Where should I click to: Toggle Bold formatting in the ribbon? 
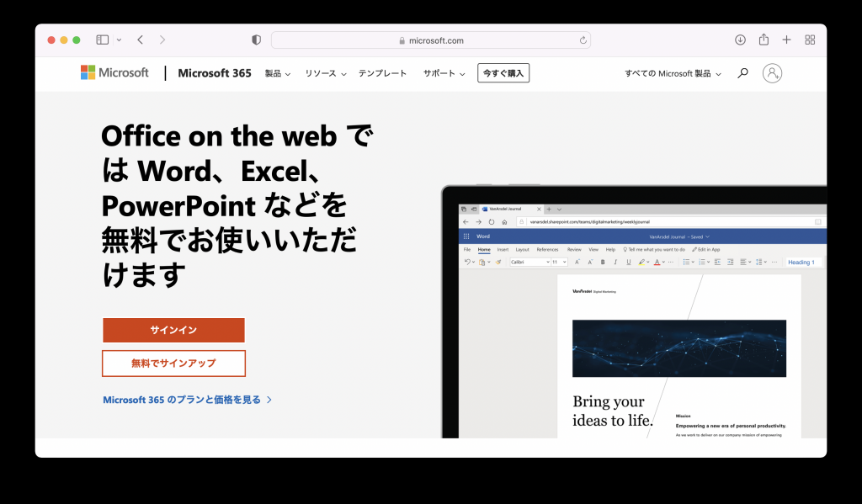coord(603,262)
